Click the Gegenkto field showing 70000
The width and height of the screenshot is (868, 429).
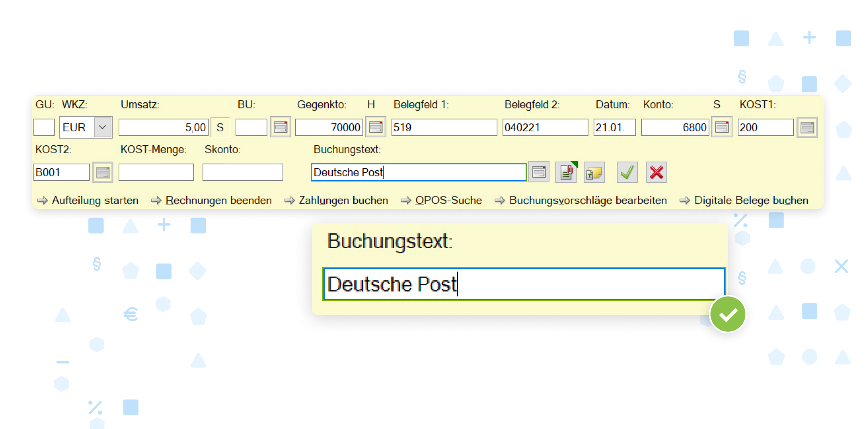point(329,127)
